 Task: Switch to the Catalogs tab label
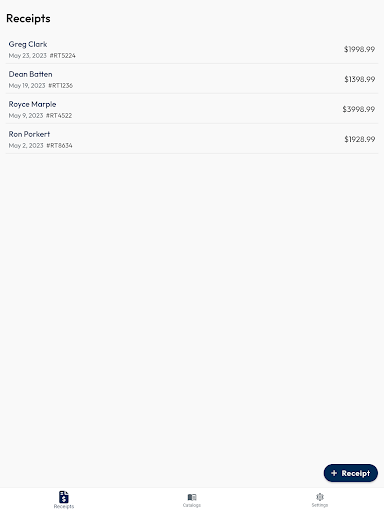tap(192, 505)
